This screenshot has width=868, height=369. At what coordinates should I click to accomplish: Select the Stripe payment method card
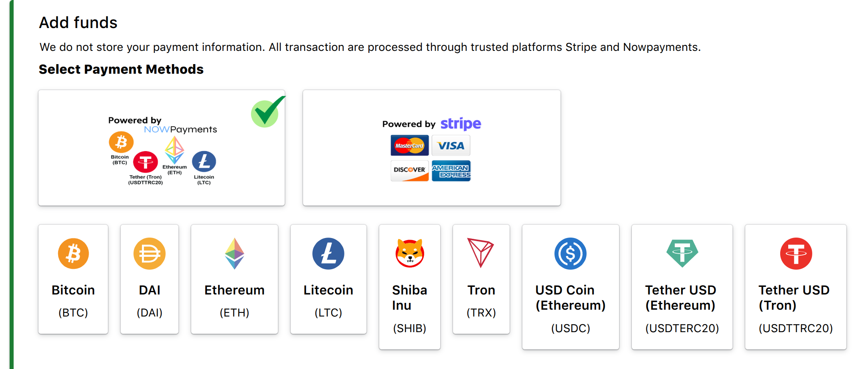coord(432,148)
